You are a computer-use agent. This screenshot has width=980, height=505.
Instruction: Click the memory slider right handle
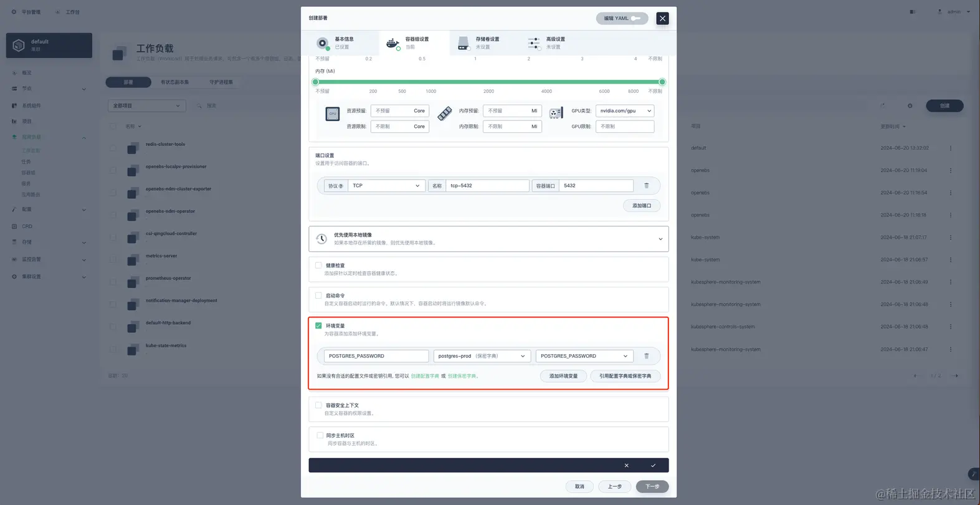coord(662,82)
